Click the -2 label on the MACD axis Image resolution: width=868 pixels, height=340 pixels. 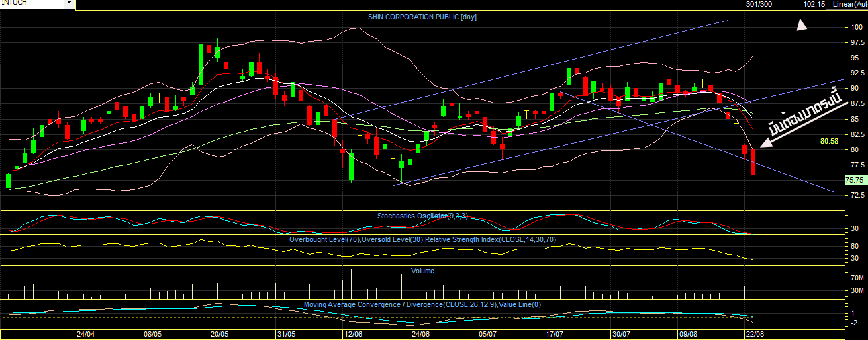(x=853, y=323)
